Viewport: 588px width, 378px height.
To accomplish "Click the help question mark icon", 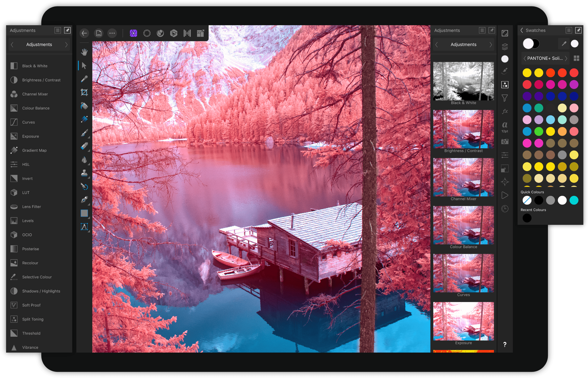I will [505, 344].
